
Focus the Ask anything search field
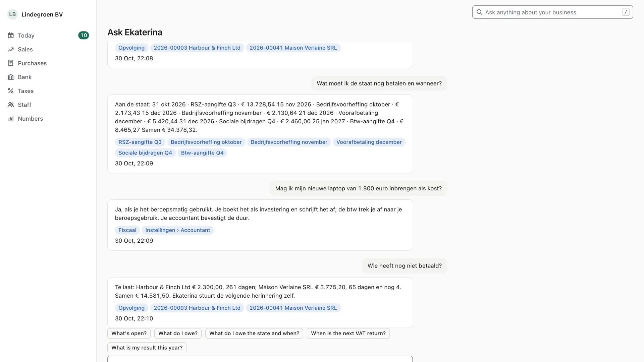pyautogui.click(x=552, y=12)
